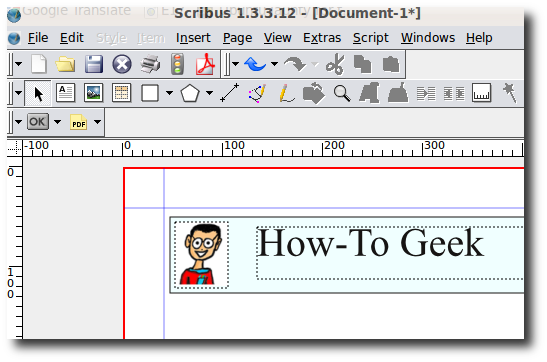This screenshot has width=547, height=362.
Task: Choose the Rotate Item tool
Action: click(314, 93)
